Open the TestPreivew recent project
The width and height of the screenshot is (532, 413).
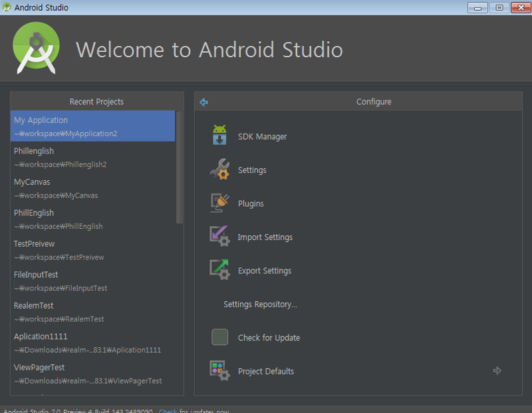tap(92, 250)
